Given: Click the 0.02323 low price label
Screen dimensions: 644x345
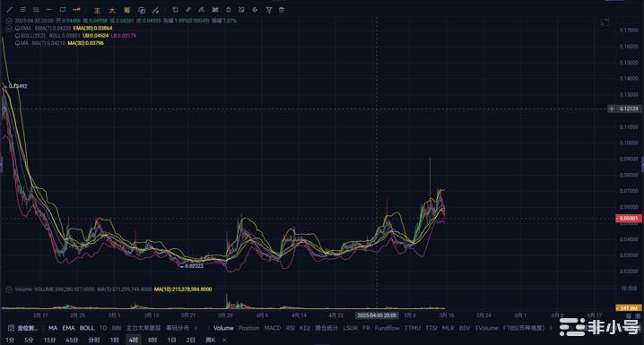Looking at the screenshot, I should tap(194, 266).
